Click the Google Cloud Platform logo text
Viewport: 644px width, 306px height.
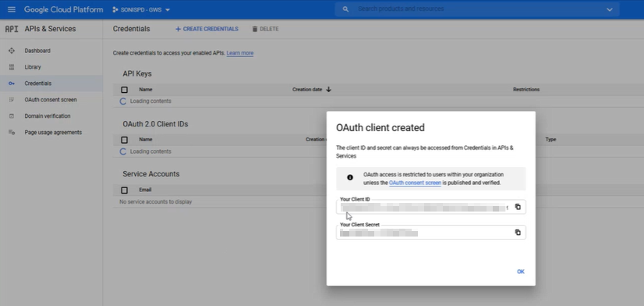click(x=64, y=9)
